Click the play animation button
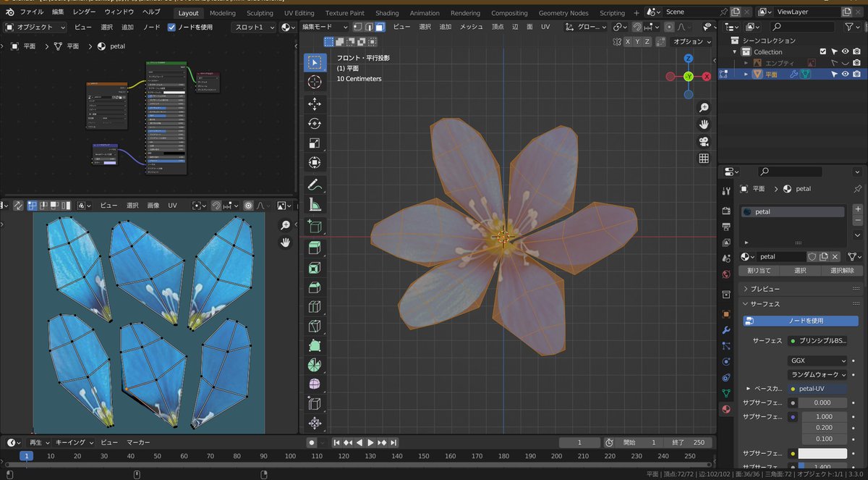 tap(370, 442)
